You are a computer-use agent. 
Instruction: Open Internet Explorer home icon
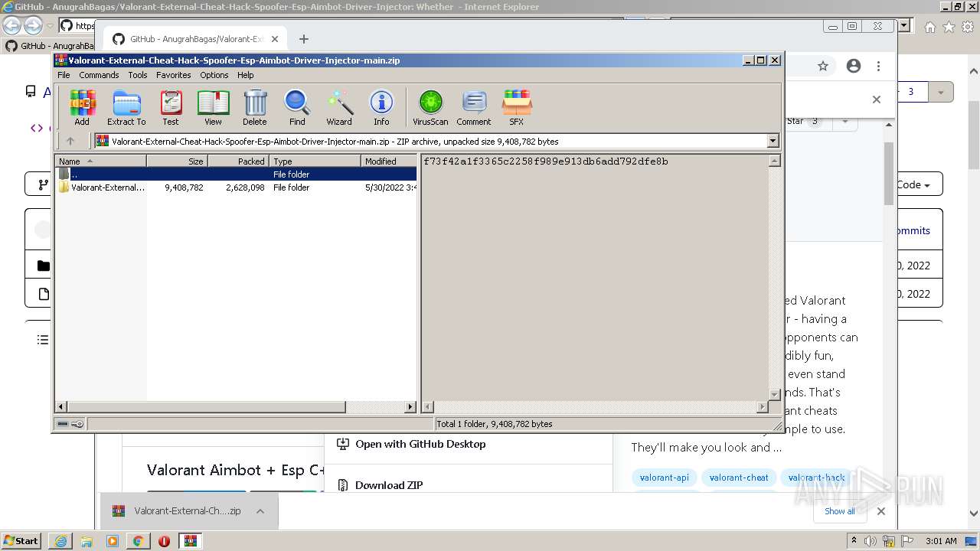(930, 27)
